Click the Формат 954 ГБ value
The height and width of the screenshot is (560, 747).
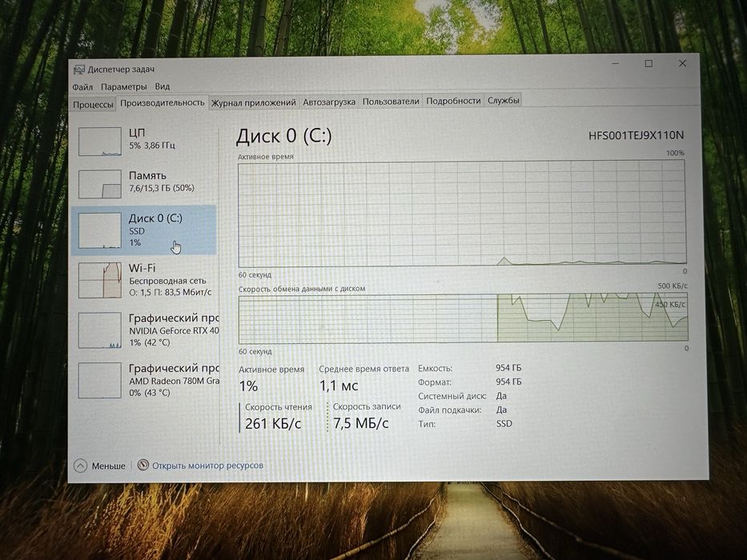pos(508,382)
